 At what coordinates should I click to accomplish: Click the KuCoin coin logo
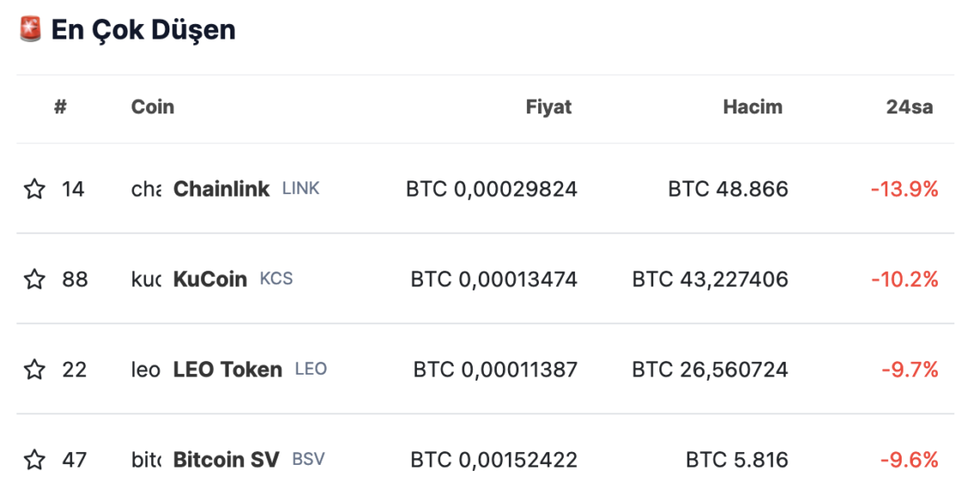[x=146, y=278]
